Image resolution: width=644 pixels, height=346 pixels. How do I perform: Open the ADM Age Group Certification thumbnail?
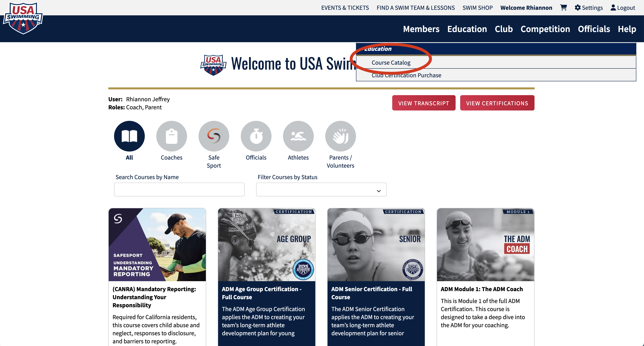coord(267,245)
